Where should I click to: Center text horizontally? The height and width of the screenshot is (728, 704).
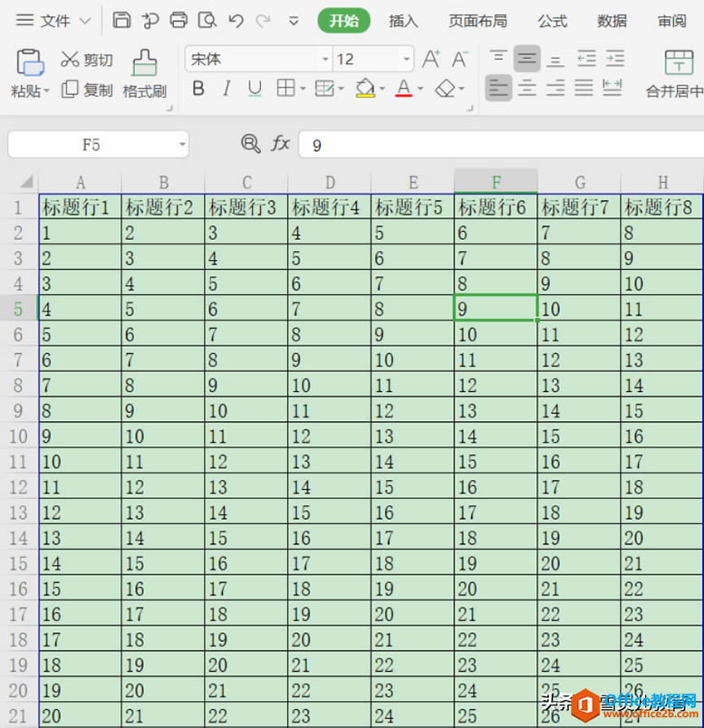coord(527,88)
